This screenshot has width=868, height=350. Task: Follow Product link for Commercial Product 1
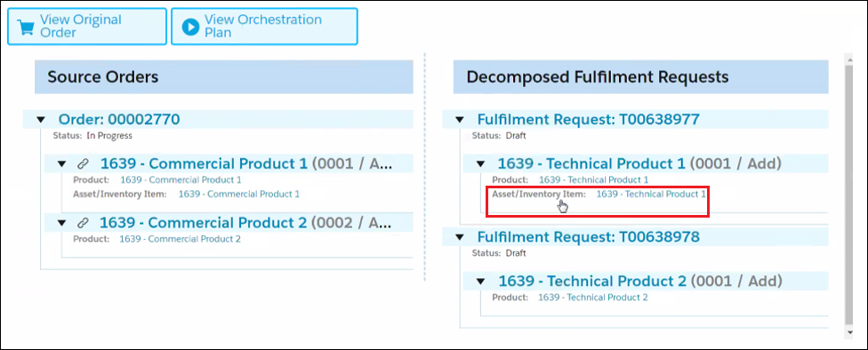click(x=181, y=179)
